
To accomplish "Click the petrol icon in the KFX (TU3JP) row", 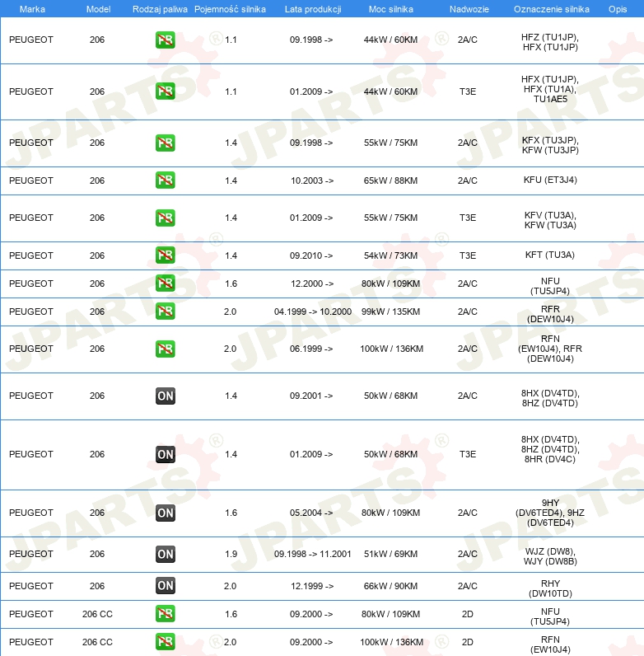I will pos(166,143).
